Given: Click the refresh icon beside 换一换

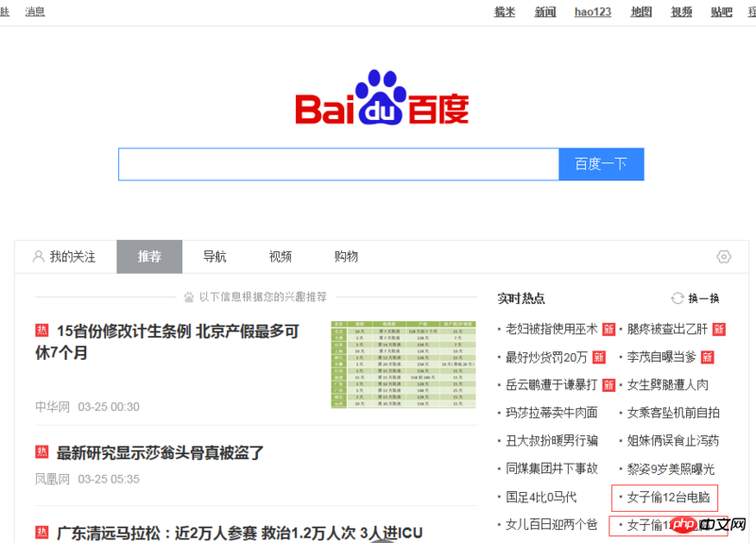Looking at the screenshot, I should (678, 298).
